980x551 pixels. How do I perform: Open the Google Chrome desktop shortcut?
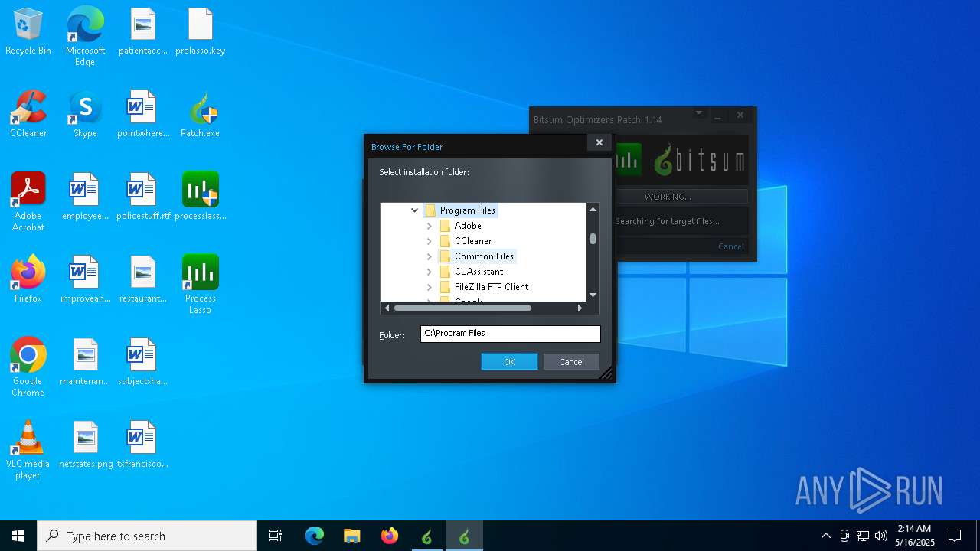[x=28, y=367]
